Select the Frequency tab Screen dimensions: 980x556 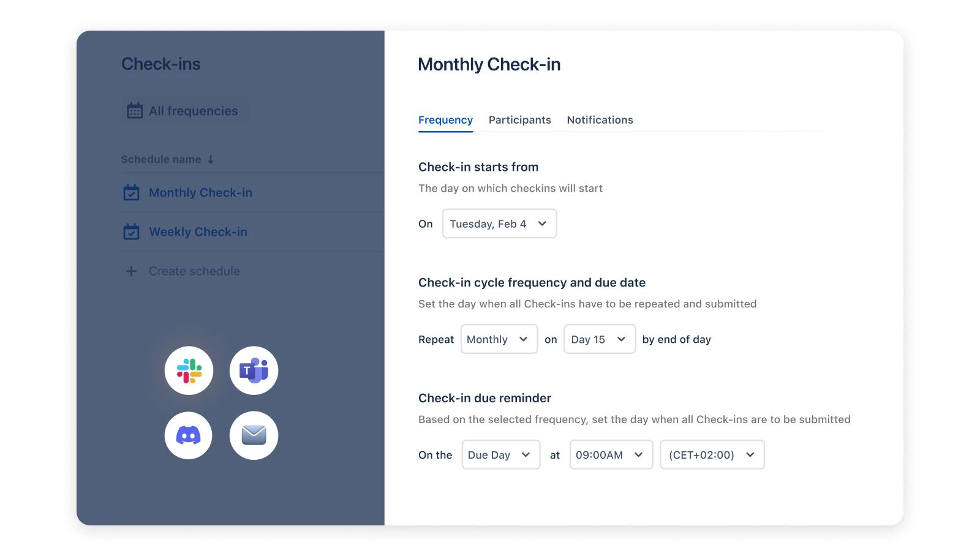tap(445, 120)
